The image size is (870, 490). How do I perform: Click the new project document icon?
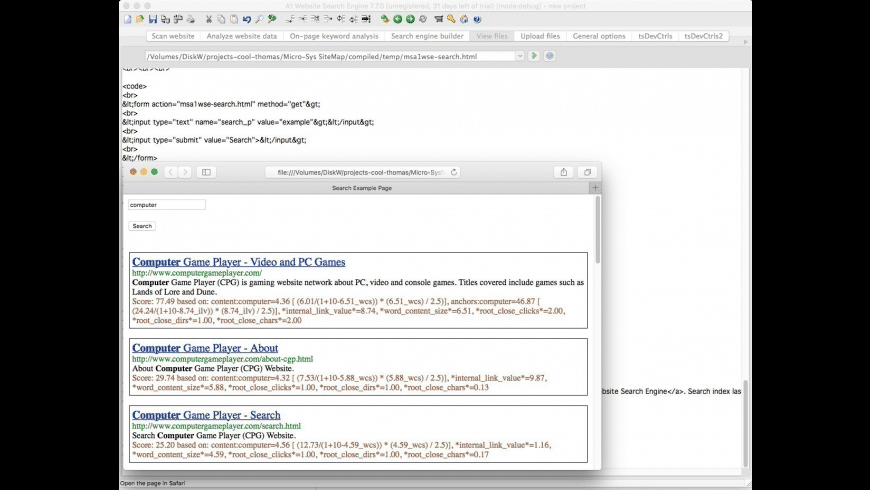tap(127, 19)
